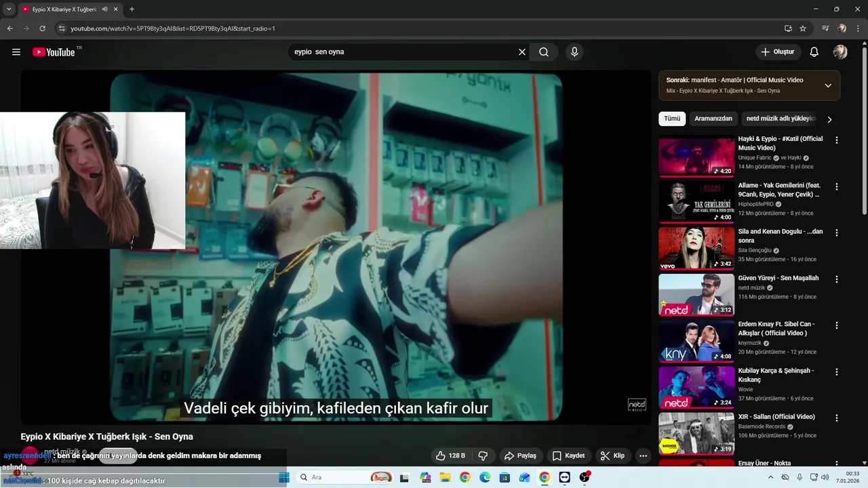Screen dimensions: 868x488
Task: Dislike the video
Action: pos(484,455)
